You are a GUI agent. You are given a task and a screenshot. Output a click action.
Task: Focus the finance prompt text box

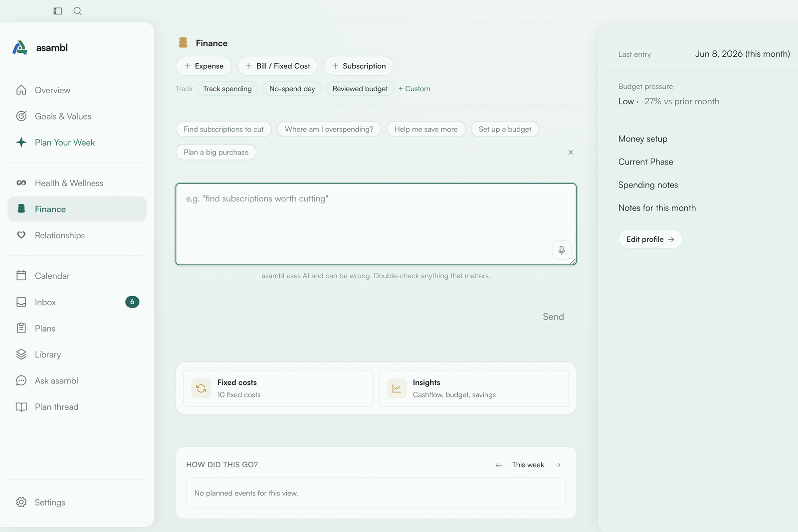pos(376,224)
